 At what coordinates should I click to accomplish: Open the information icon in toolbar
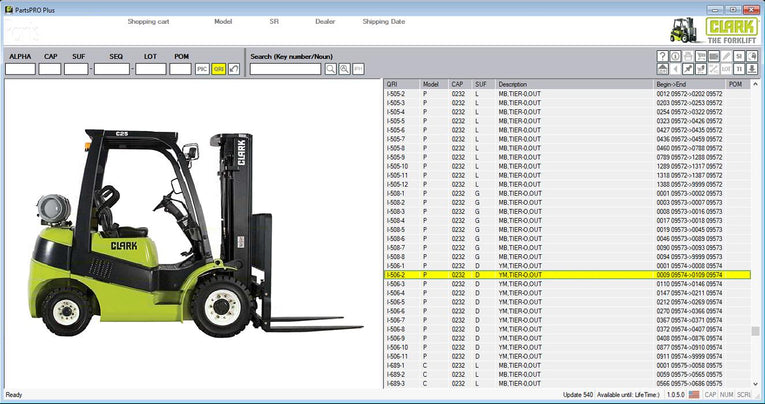click(676, 56)
